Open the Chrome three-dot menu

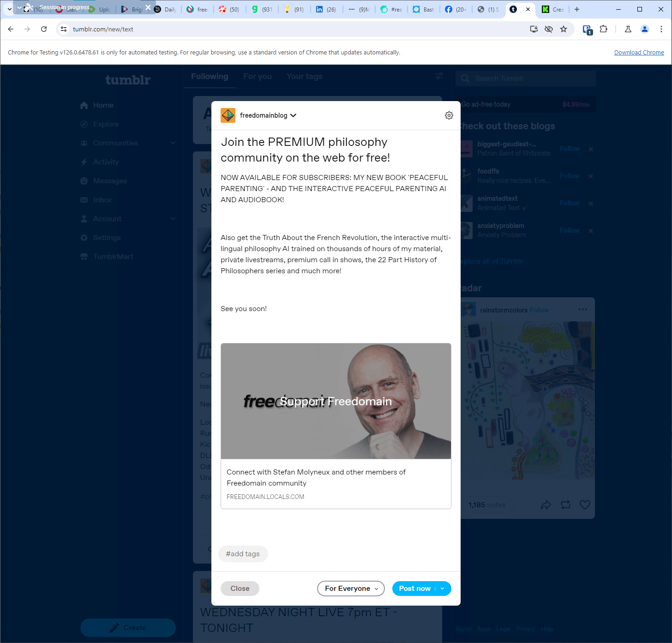tap(661, 29)
